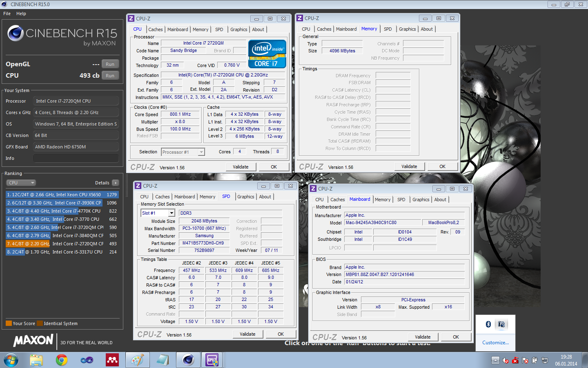Image resolution: width=588 pixels, height=368 pixels.
Task: Open the File menu in Cinebench
Action: point(7,13)
